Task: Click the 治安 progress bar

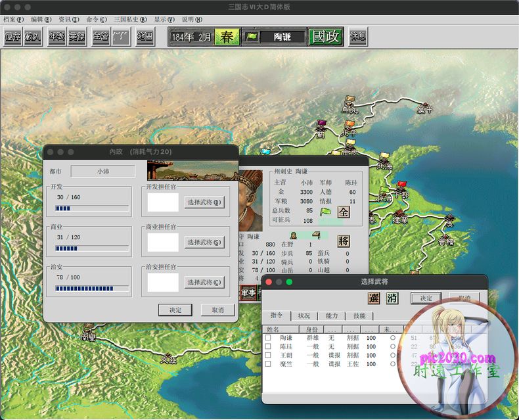Action: coord(92,289)
